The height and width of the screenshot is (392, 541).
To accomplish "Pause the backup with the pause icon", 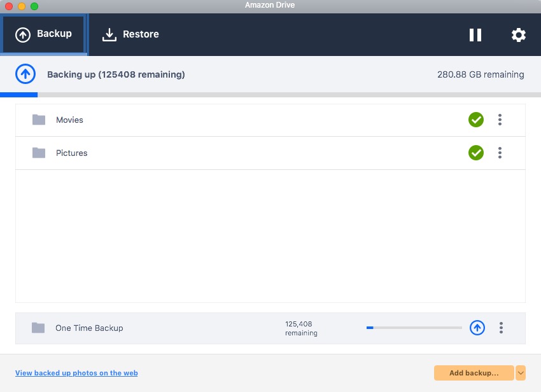I will point(475,35).
